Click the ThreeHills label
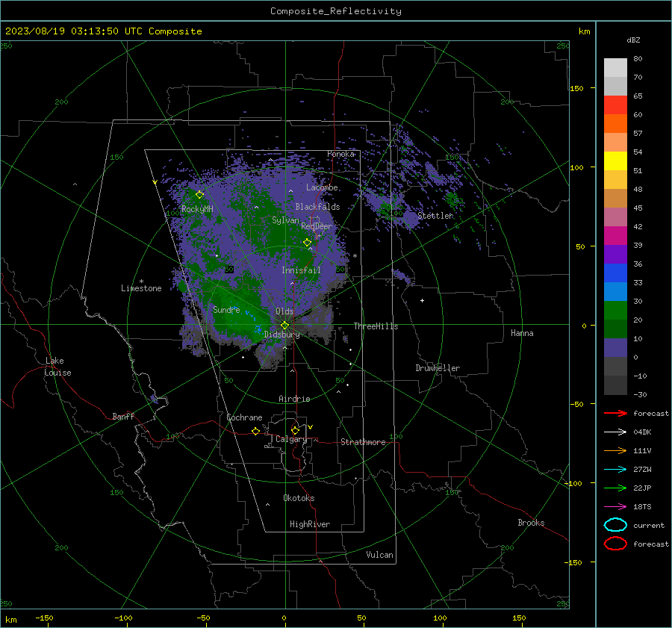The width and height of the screenshot is (672, 628). pos(376,326)
